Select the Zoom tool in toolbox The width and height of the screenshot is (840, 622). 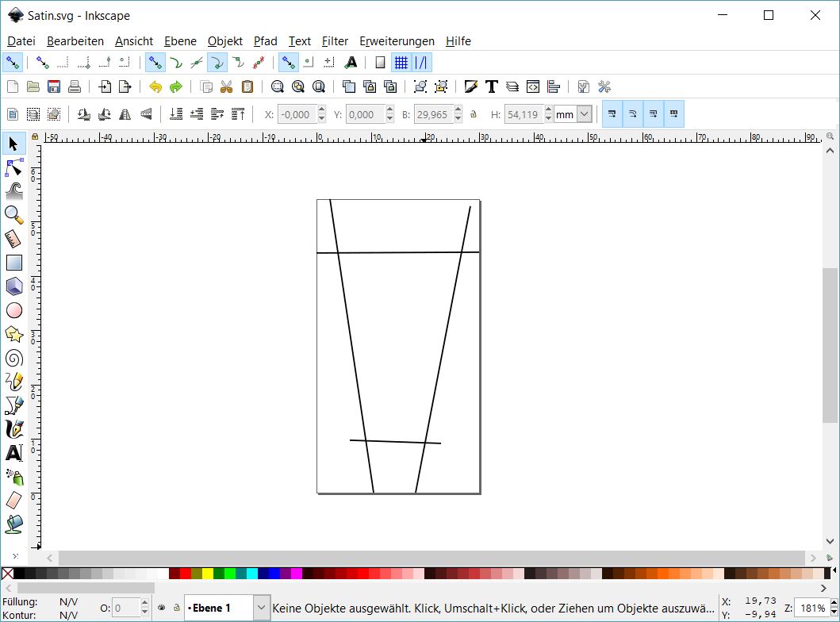point(14,215)
